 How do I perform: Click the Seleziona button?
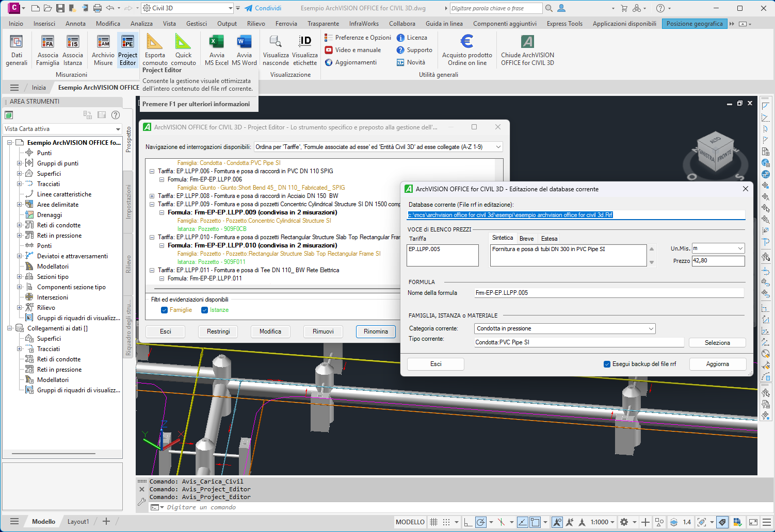coord(717,343)
